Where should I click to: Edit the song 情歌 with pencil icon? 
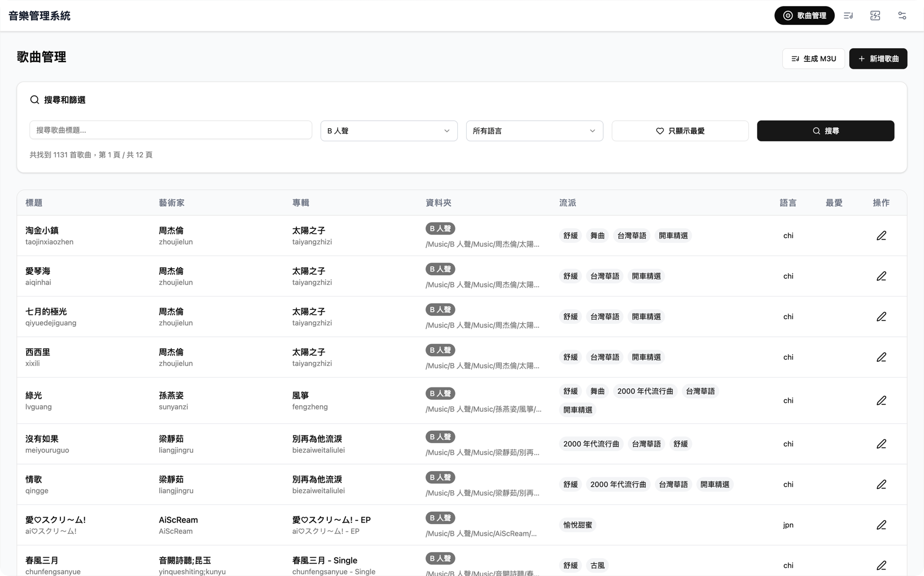click(881, 484)
